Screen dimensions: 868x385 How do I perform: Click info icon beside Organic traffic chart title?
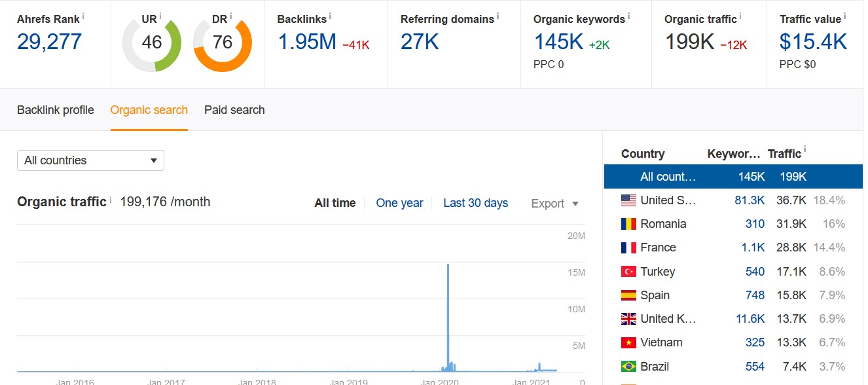click(111, 199)
